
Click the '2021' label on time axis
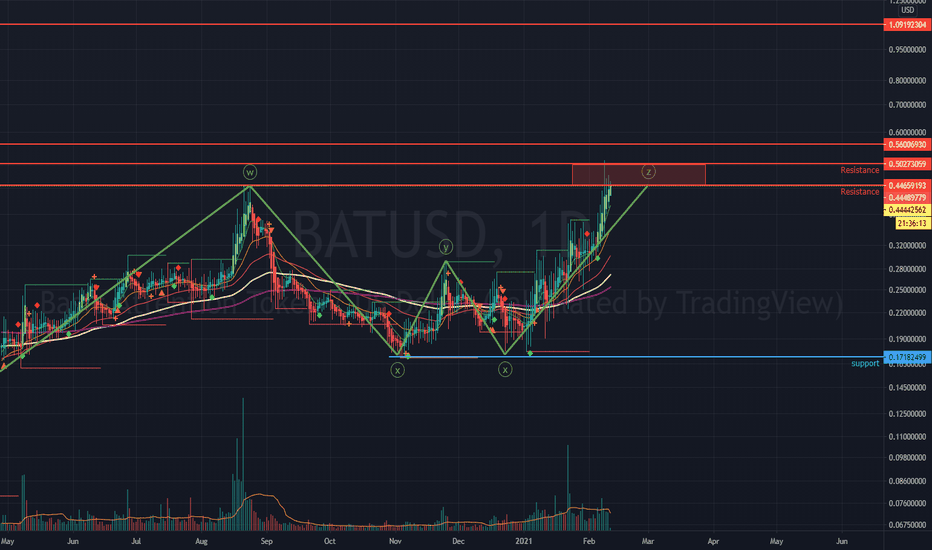coord(524,541)
